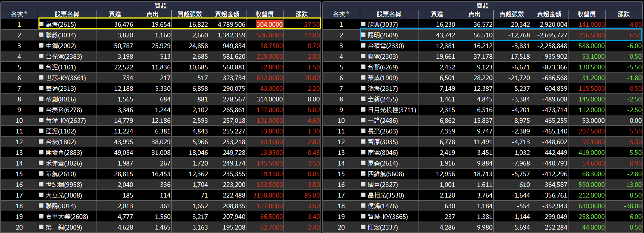
Task: Sort by 買進 column in 賣超 table
Action: (437, 14)
